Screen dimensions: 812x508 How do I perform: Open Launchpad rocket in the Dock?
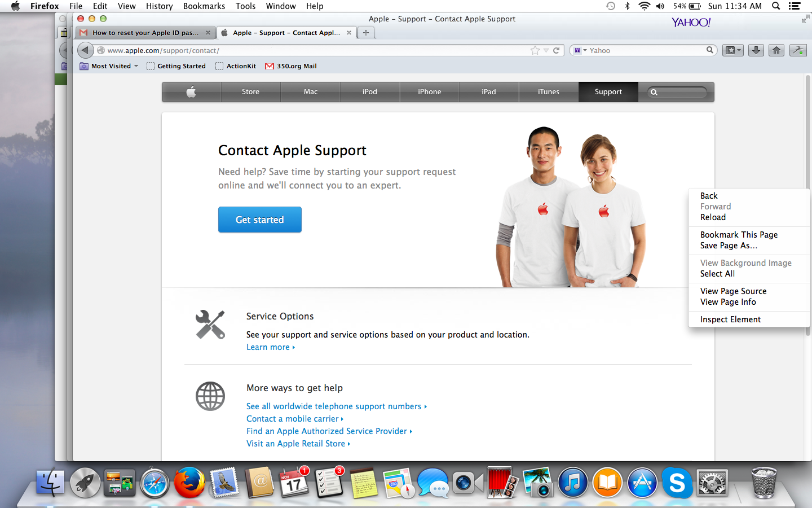click(x=85, y=483)
